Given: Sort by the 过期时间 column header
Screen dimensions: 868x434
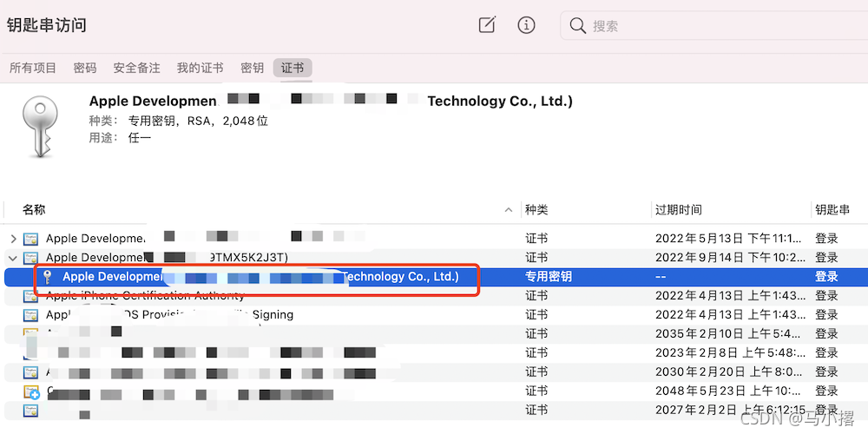Looking at the screenshot, I should pyautogui.click(x=678, y=210).
